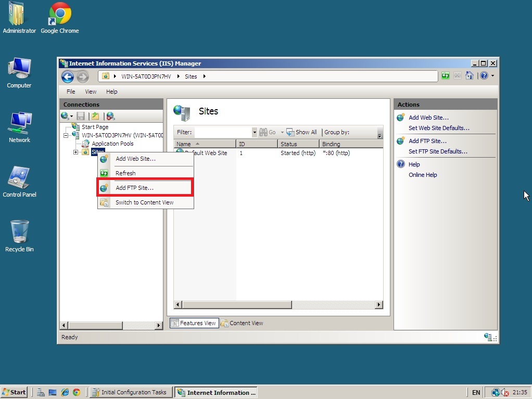Open the View menu
The width and height of the screenshot is (532, 399).
click(91, 92)
